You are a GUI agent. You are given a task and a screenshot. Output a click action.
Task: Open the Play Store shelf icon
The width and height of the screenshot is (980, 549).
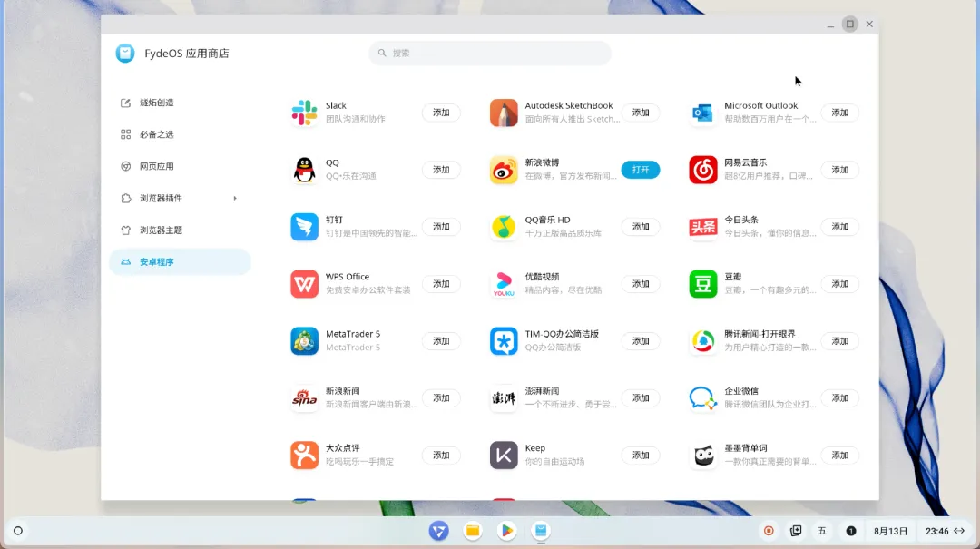tap(507, 531)
